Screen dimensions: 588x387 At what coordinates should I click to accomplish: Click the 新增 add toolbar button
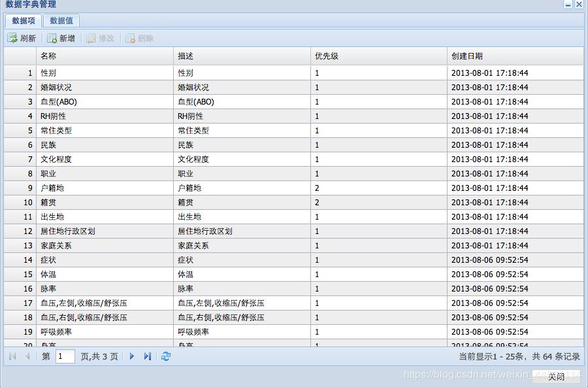coord(61,38)
